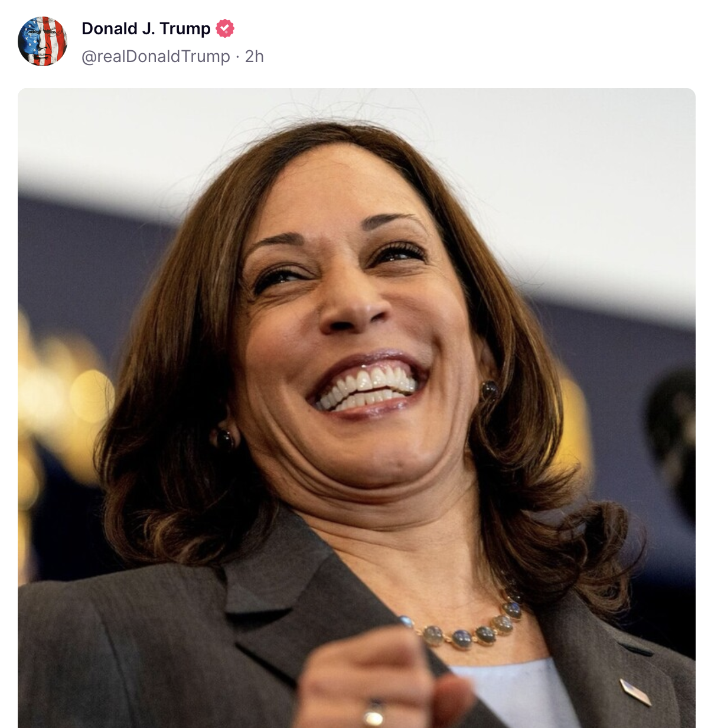Open the post via the 2h timestamp
Screen dimensions: 711x728
pos(255,57)
